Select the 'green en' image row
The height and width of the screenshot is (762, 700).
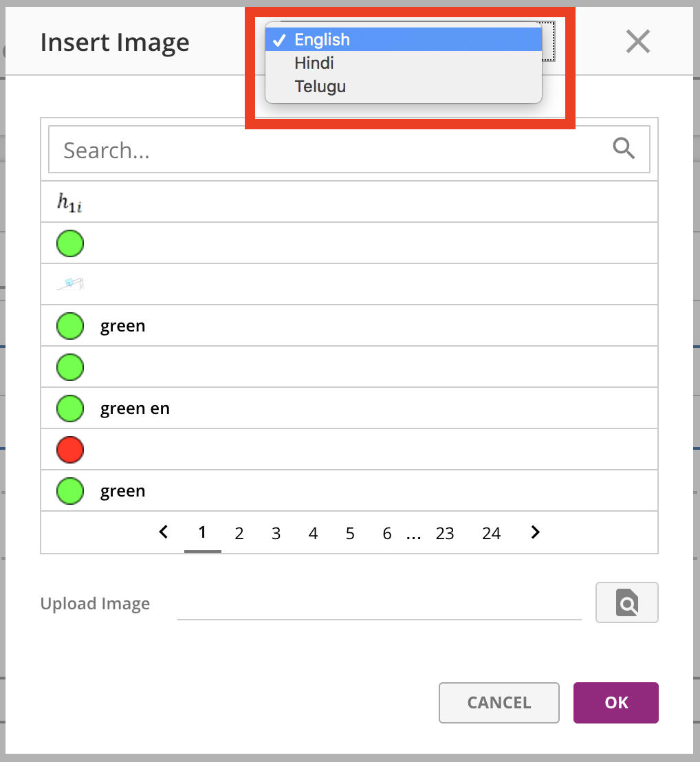(135, 409)
